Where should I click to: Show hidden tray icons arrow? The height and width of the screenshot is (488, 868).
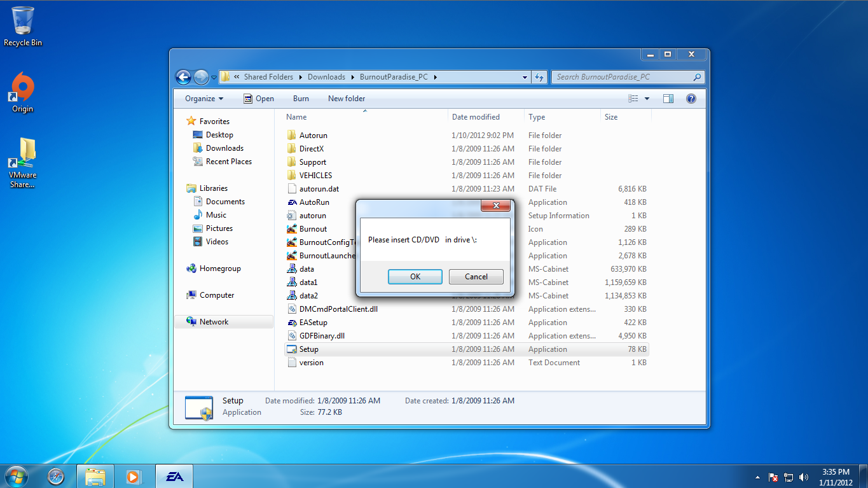pos(757,477)
